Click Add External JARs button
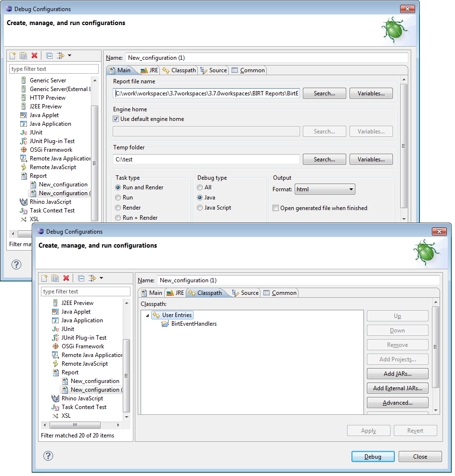 coord(397,388)
